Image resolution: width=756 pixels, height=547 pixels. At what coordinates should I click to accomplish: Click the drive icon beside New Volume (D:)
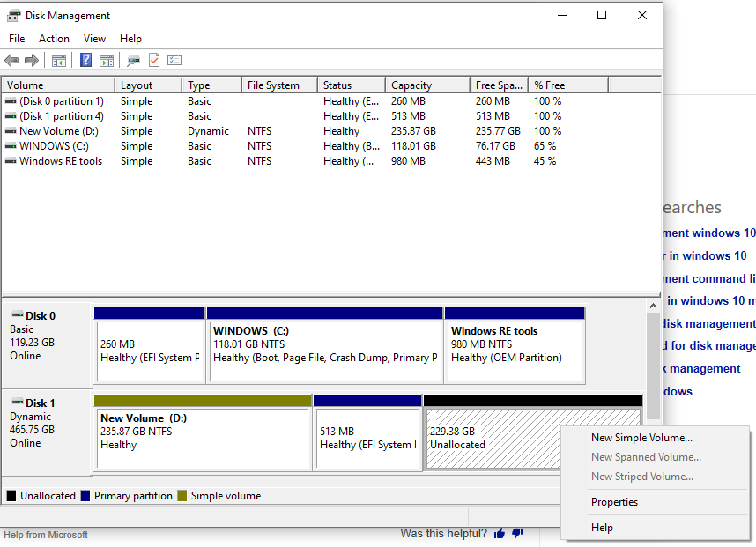point(11,131)
